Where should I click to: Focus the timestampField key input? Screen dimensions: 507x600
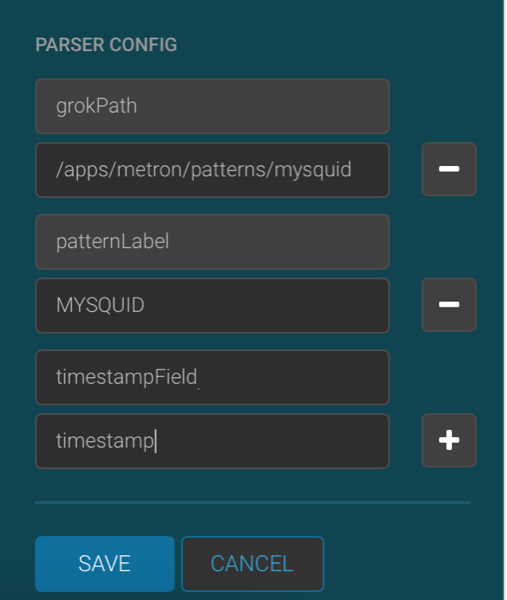click(212, 377)
